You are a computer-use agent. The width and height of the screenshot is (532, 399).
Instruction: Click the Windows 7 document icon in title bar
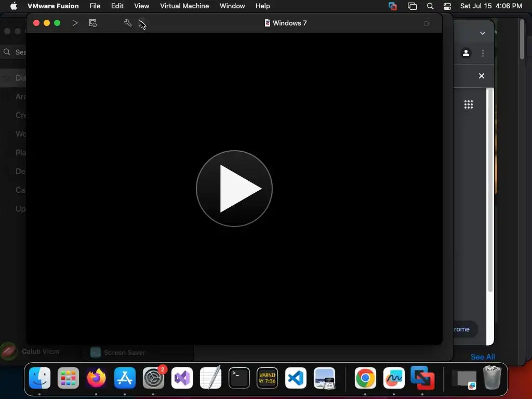268,23
